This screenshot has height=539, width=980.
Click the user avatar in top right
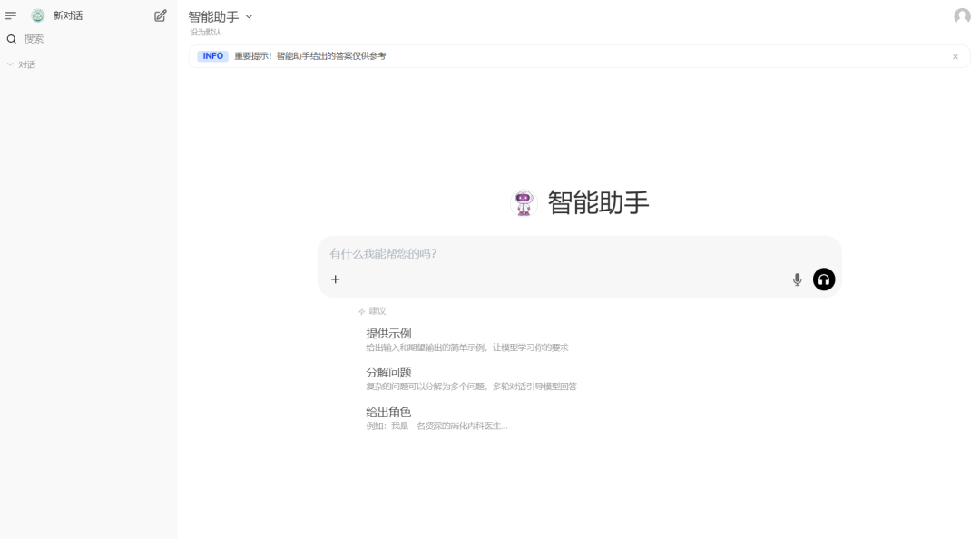[x=961, y=15]
